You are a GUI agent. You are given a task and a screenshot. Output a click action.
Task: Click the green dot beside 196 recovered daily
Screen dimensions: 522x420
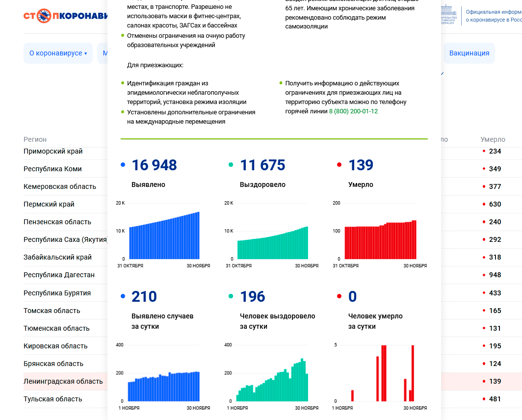[x=231, y=296]
